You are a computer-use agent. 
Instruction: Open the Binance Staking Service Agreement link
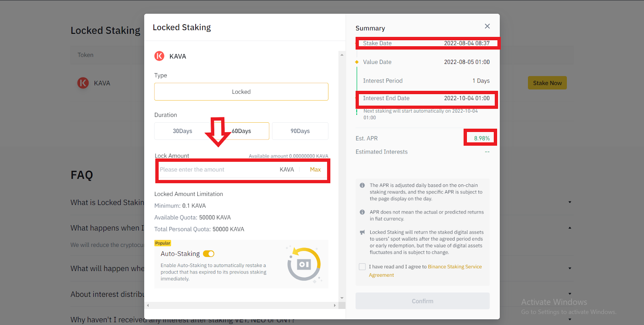425,271
